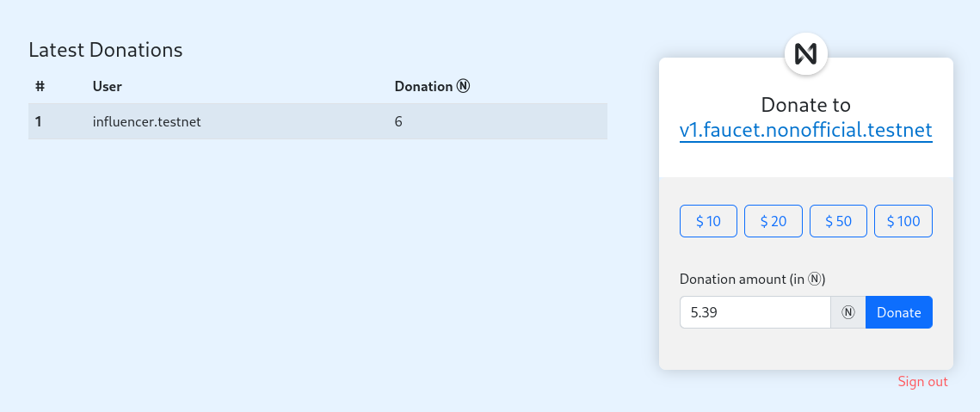980x412 pixels.
Task: Click the "Donate to" heading text
Action: [x=806, y=105]
